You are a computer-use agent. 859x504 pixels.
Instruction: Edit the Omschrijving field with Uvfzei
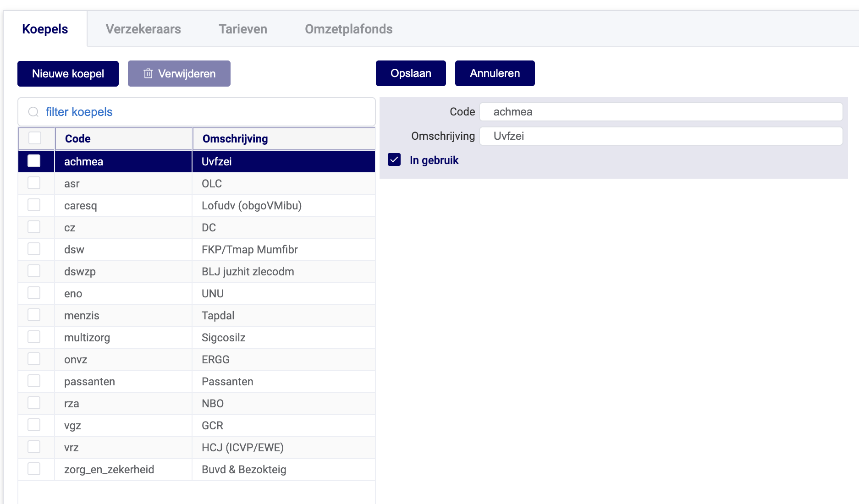[x=661, y=136]
